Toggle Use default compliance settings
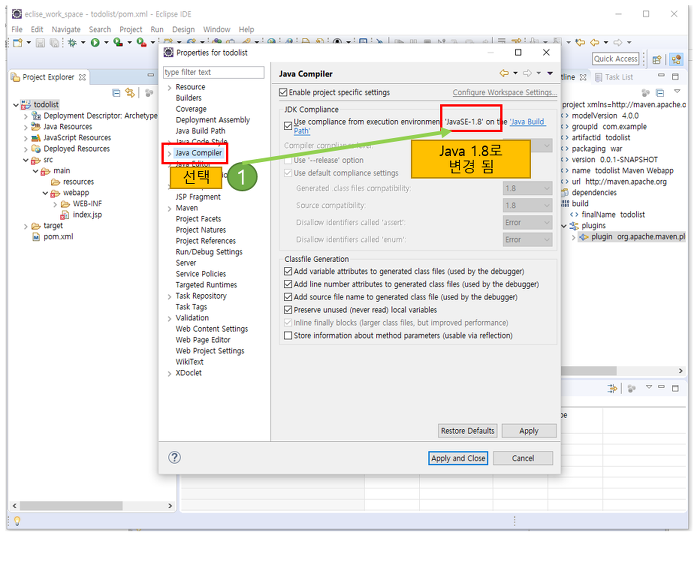This screenshot has height=571, width=694. point(288,173)
